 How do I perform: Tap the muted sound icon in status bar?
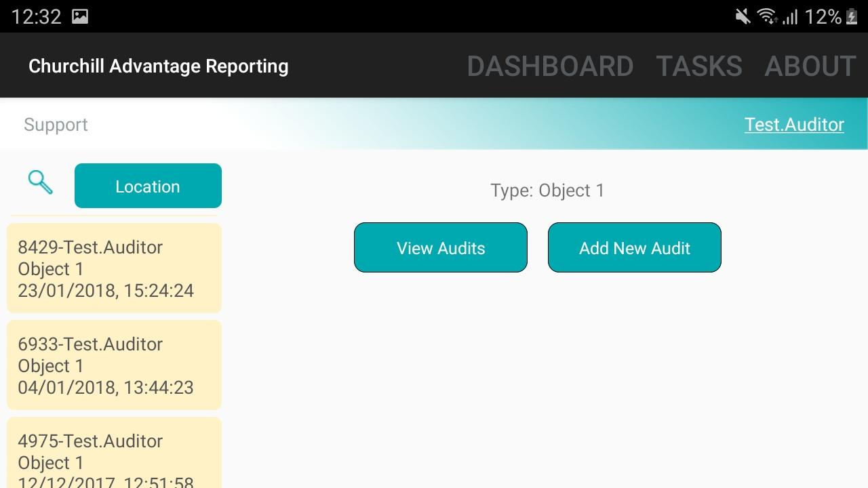click(x=743, y=16)
